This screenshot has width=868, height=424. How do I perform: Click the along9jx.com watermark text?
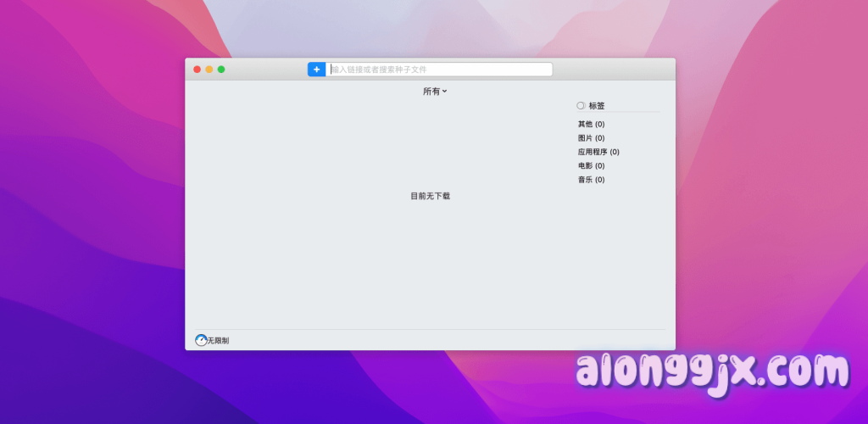coord(712,372)
